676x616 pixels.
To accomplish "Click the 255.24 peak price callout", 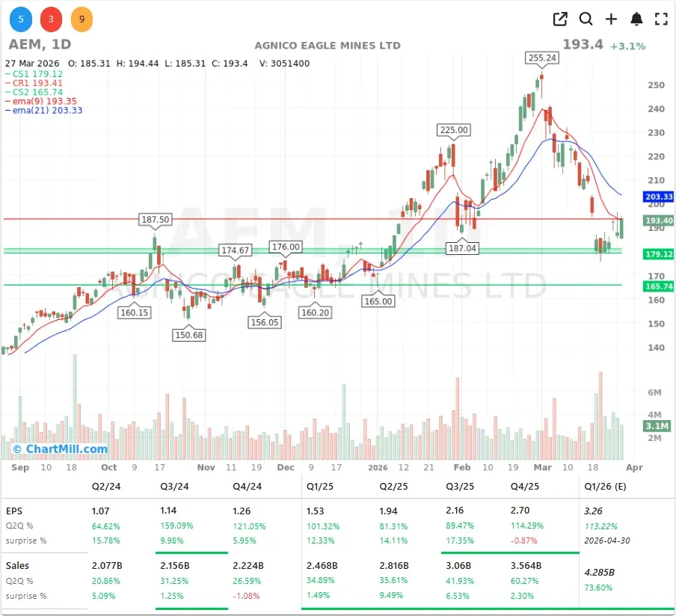I will click(542, 57).
